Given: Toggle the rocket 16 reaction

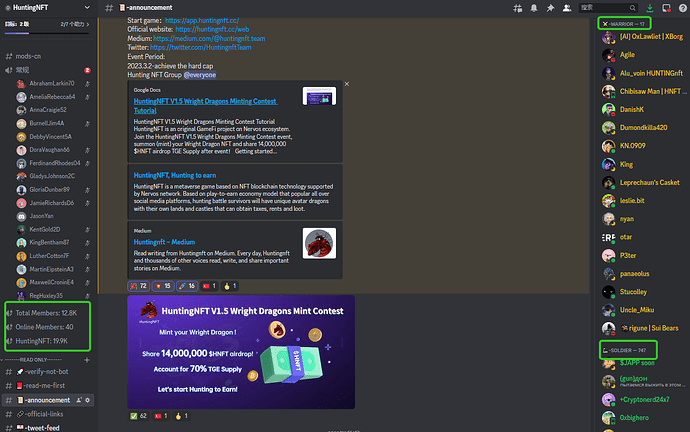Looking at the screenshot, I should 187,286.
